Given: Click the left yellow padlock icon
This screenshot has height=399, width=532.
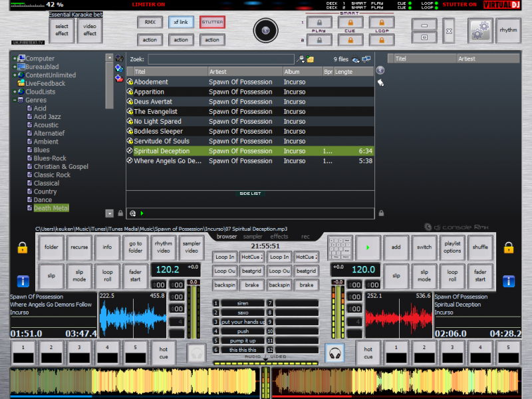Looking at the screenshot, I should (x=23, y=247).
